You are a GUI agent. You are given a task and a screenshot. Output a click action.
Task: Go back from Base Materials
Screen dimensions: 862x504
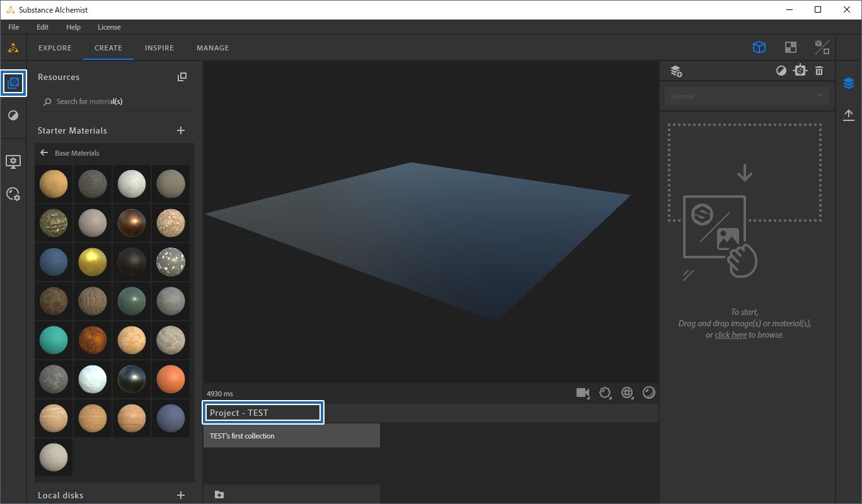(44, 153)
